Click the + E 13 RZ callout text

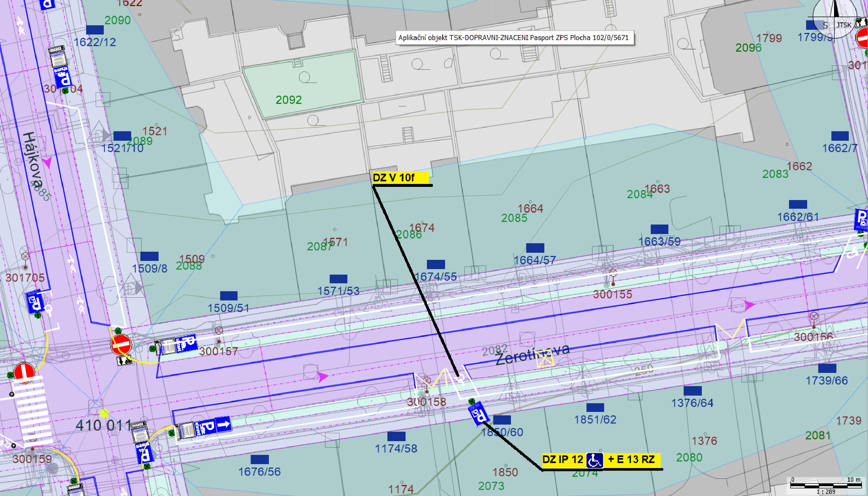pyautogui.click(x=632, y=459)
